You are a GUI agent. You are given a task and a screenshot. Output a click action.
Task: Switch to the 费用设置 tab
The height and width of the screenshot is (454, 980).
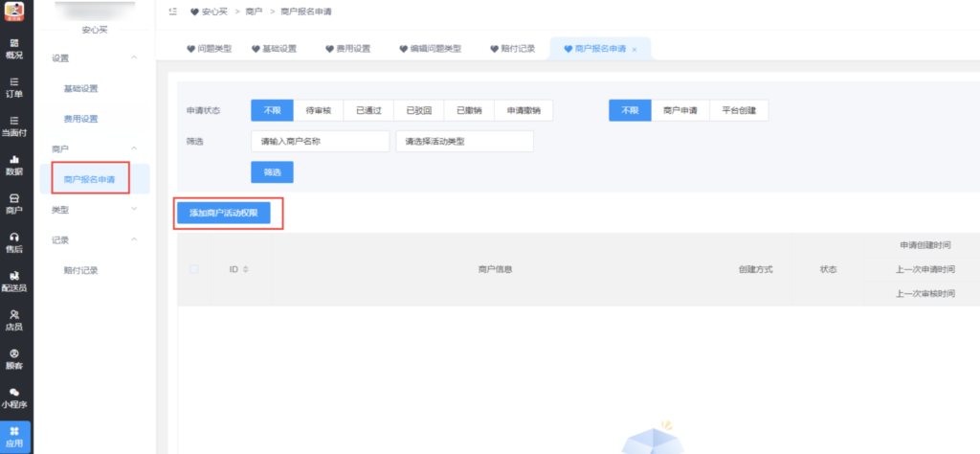348,49
